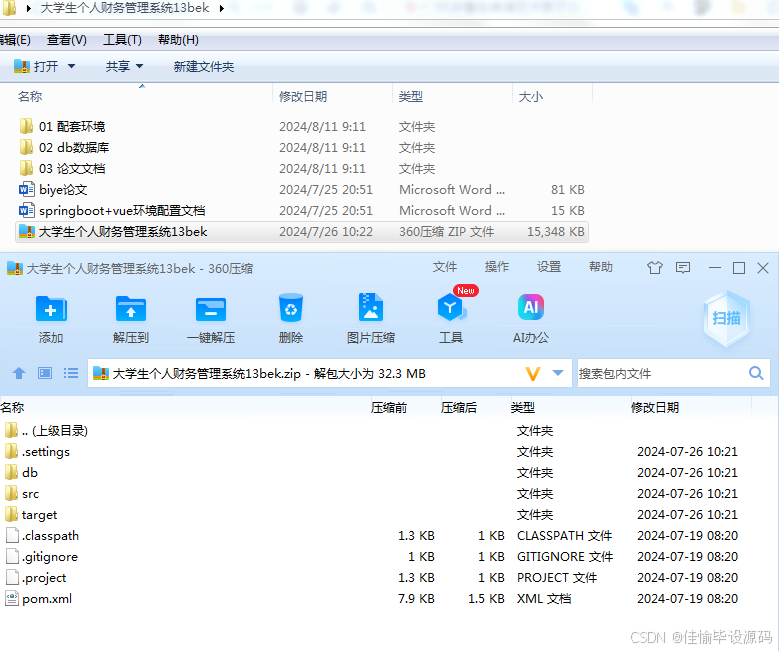Select the target folder icon in the archive
The image size is (779, 651).
coord(11,514)
